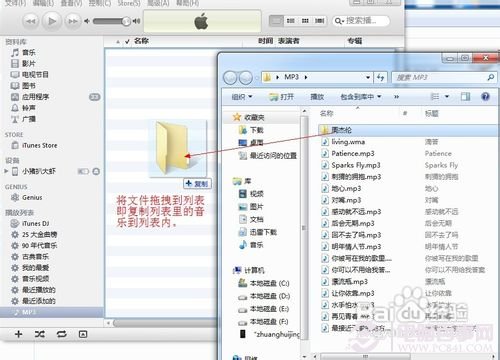Screen dimensions: 500x360
Task: Toggle repeat in iTunes
Action: coord(61,334)
